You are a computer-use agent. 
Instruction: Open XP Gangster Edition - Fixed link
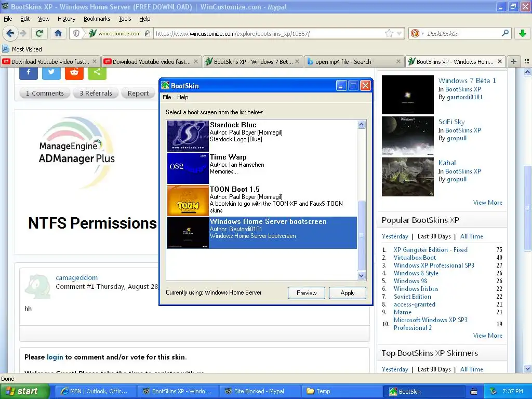[x=431, y=250]
